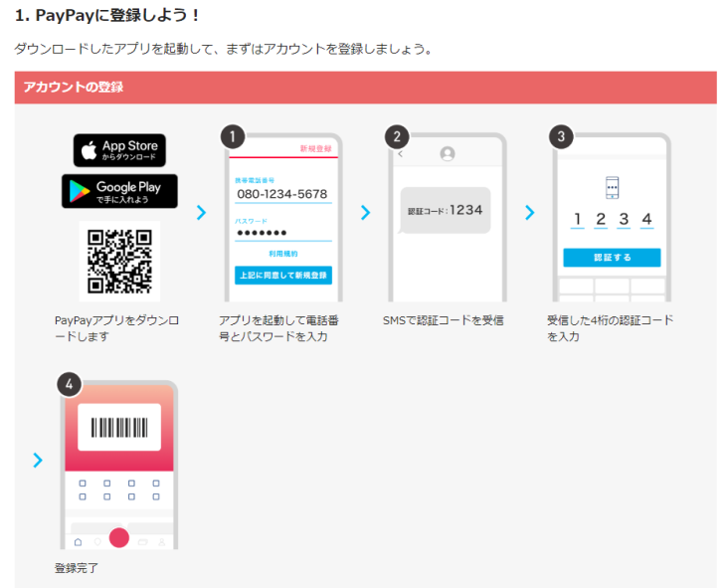Screen dimensions: 728x588
Task: Click the caption SMSで認証コードを受信
Action: 443,320
